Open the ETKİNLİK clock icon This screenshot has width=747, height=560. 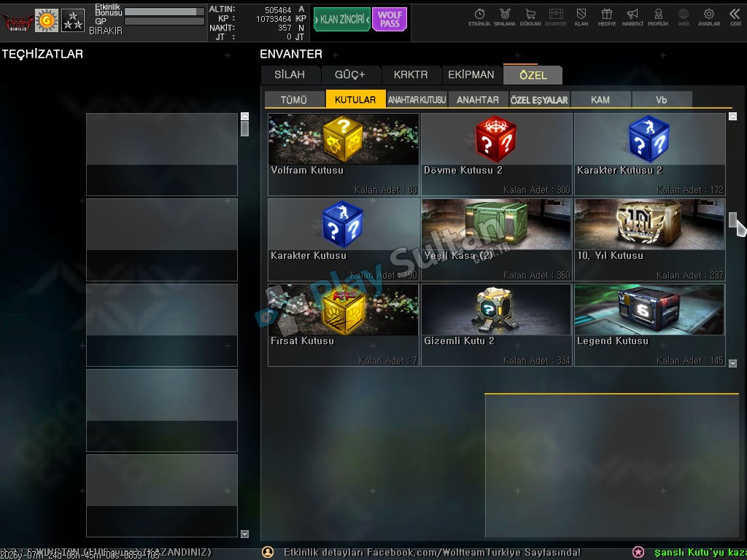[x=479, y=17]
